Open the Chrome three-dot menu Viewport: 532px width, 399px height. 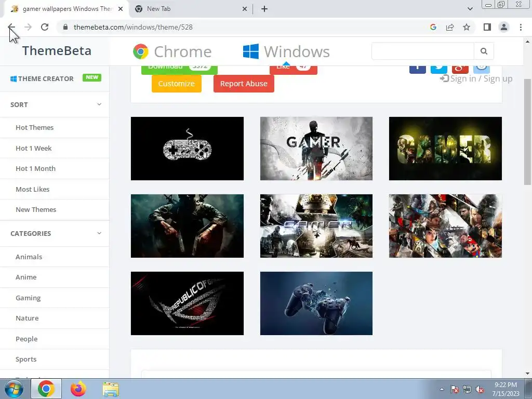tap(521, 27)
